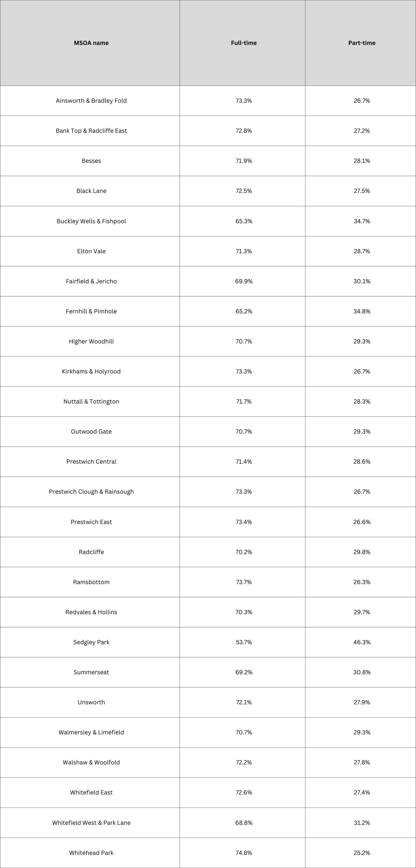Image resolution: width=416 pixels, height=868 pixels.
Task: Click the Whitehead Park full-time 74.8%
Action: (x=244, y=853)
